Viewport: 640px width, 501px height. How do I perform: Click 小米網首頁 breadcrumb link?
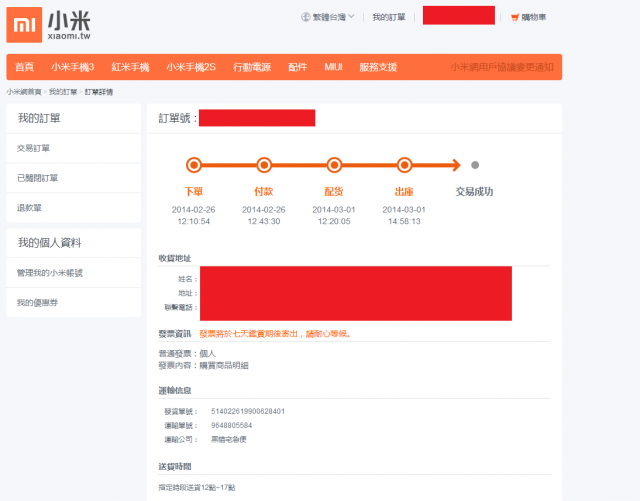point(24,92)
